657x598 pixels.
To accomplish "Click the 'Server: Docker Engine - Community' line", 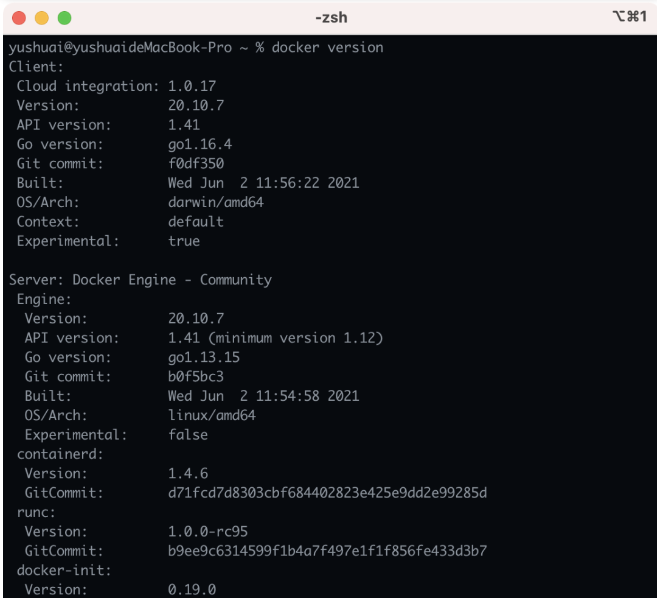I will click(x=140, y=280).
